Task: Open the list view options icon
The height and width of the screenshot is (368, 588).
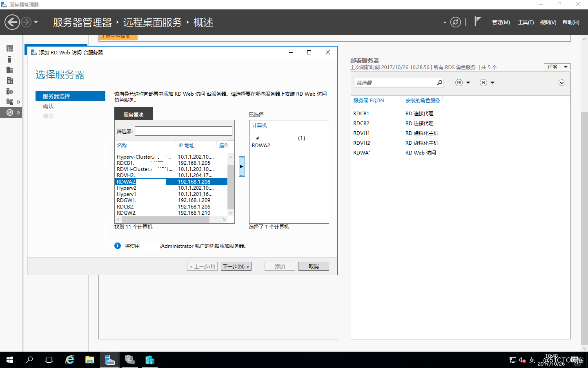Action: point(459,83)
